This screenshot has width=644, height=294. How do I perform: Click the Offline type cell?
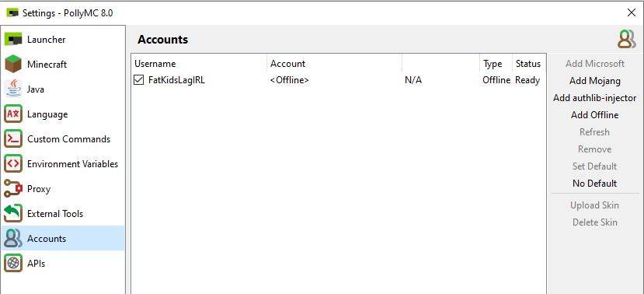click(x=496, y=80)
